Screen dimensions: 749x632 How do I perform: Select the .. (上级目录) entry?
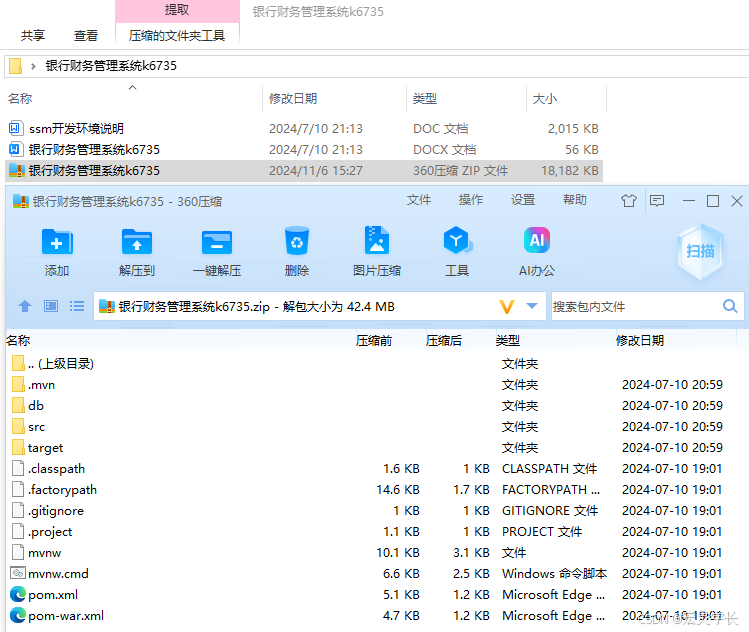61,364
